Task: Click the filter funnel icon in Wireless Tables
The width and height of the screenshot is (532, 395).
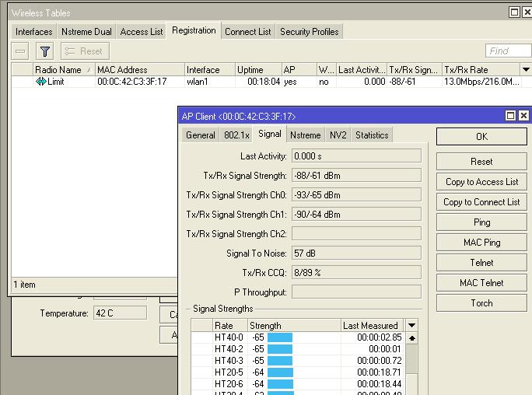Action: click(45, 51)
